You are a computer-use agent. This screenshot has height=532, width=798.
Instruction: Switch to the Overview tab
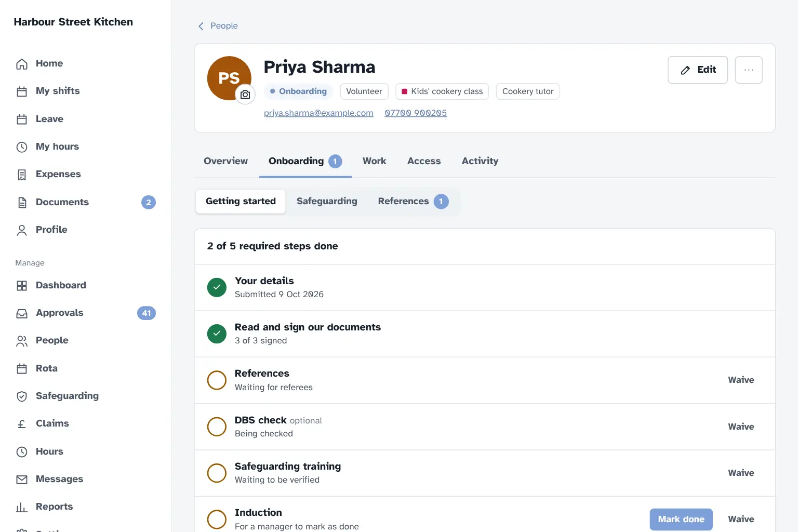[x=225, y=161]
